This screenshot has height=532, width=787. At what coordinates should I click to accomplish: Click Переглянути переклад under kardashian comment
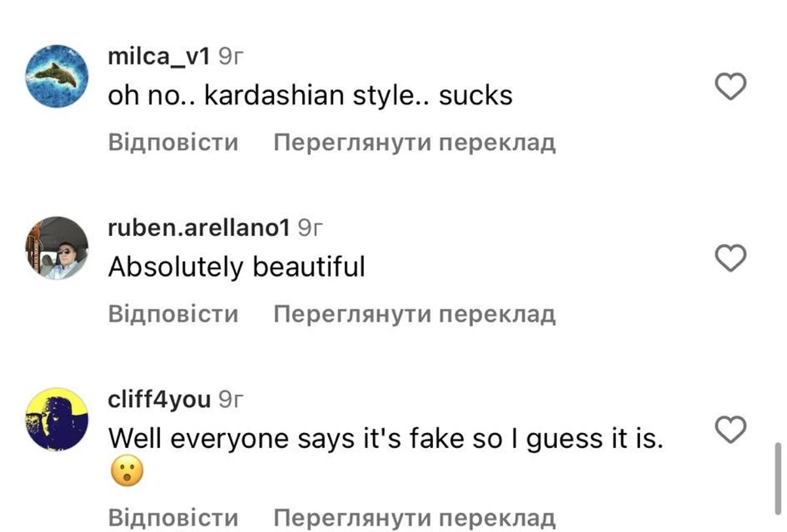click(x=414, y=142)
